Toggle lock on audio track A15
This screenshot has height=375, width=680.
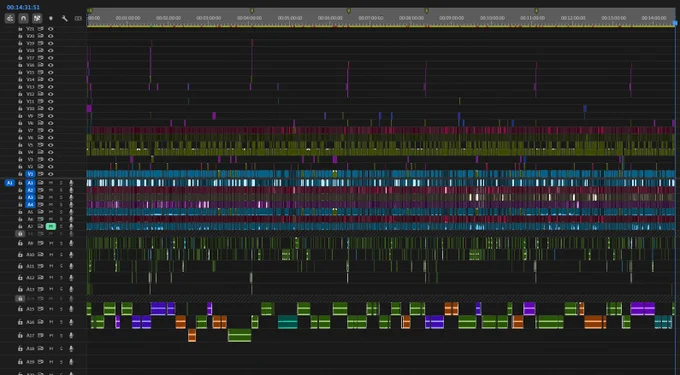click(x=20, y=309)
